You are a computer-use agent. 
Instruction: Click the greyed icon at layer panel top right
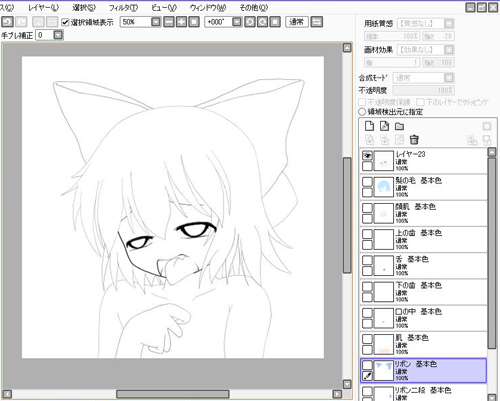(487, 126)
